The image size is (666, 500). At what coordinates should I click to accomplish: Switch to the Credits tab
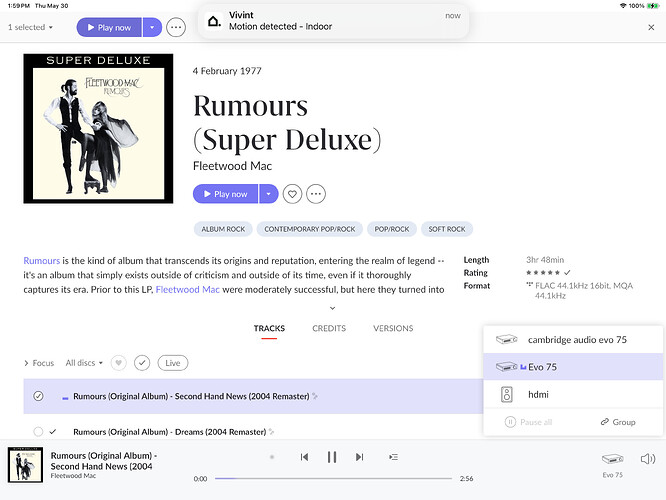329,328
